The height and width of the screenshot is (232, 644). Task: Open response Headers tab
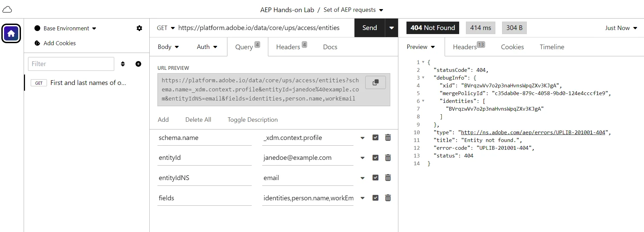click(469, 47)
